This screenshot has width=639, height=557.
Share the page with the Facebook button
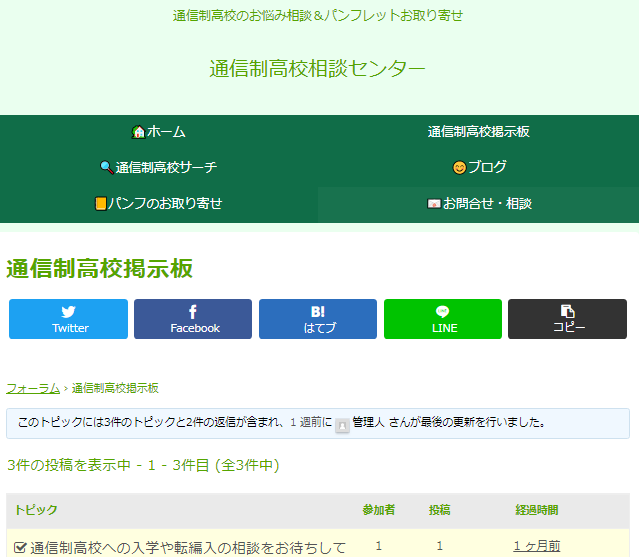[193, 319]
